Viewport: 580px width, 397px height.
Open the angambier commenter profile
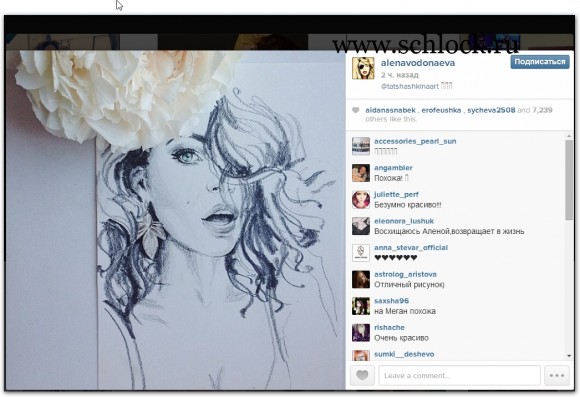tap(393, 168)
